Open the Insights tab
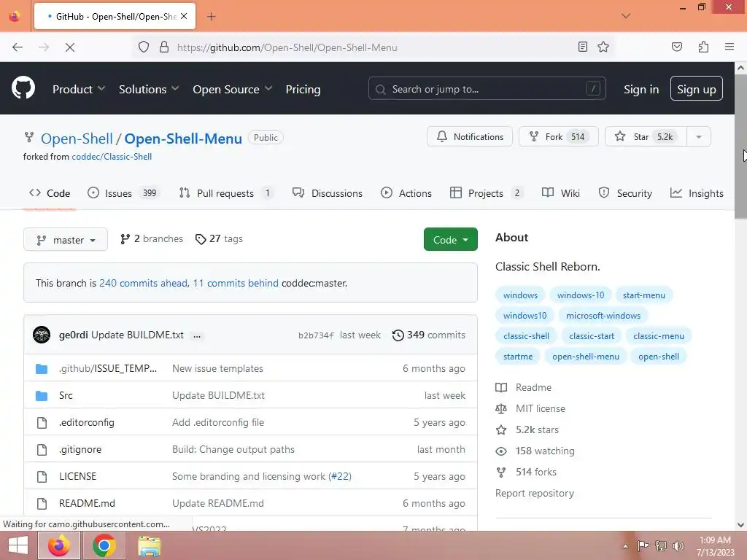This screenshot has width=747, height=560. pyautogui.click(x=697, y=192)
